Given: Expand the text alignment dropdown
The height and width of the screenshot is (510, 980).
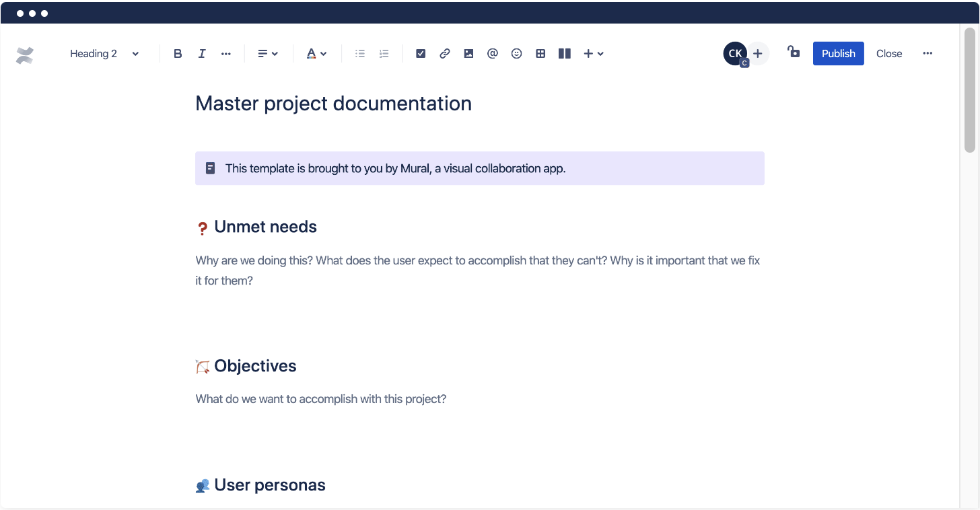Looking at the screenshot, I should 267,53.
